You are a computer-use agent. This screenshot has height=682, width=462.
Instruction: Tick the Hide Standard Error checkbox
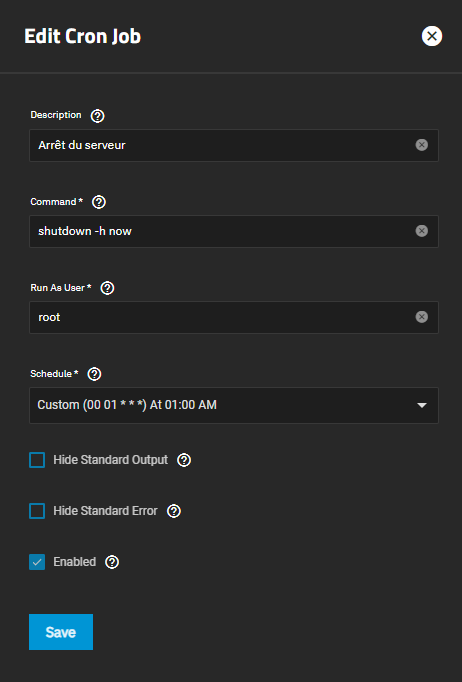[x=37, y=511]
